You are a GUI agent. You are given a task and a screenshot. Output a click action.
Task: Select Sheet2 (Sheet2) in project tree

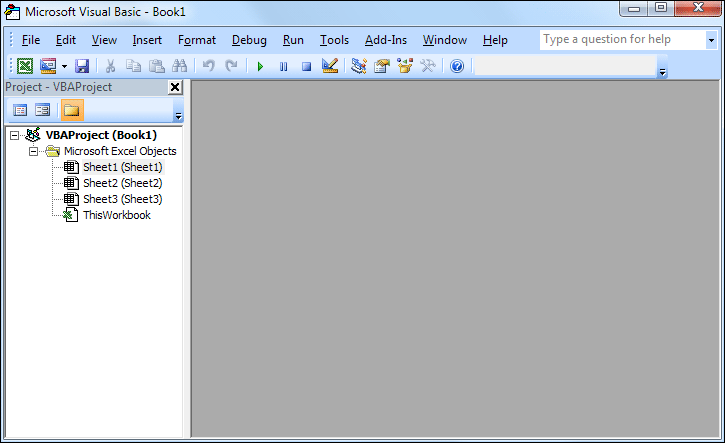click(123, 183)
